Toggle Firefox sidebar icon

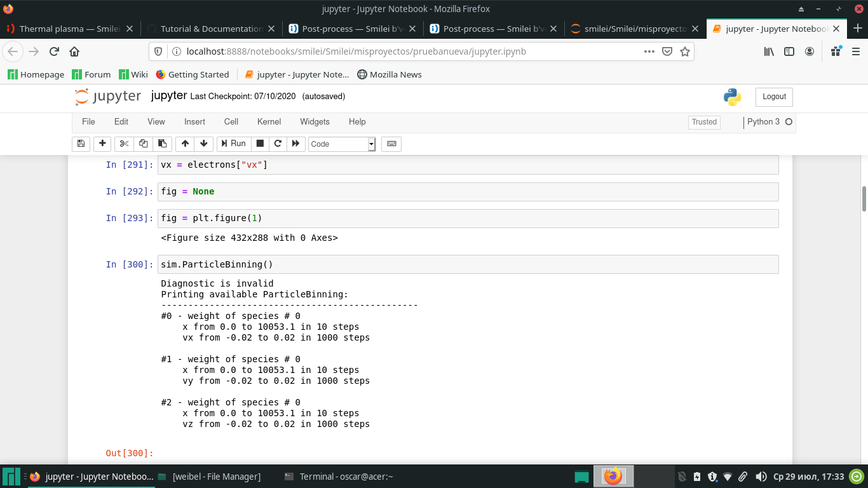(x=789, y=51)
